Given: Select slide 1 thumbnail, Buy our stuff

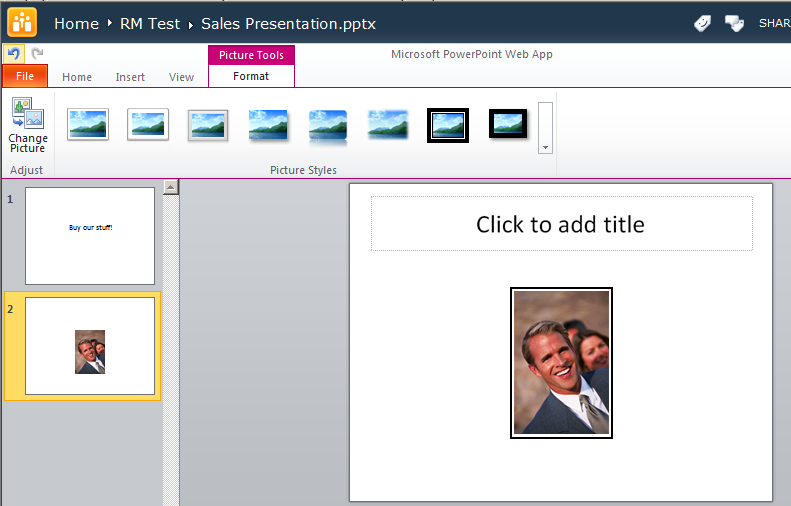Looking at the screenshot, I should pos(90,236).
